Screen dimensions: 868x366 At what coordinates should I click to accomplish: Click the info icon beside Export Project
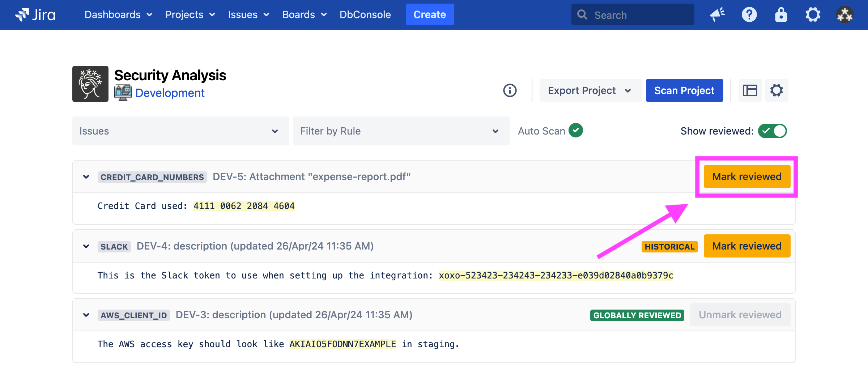[510, 90]
